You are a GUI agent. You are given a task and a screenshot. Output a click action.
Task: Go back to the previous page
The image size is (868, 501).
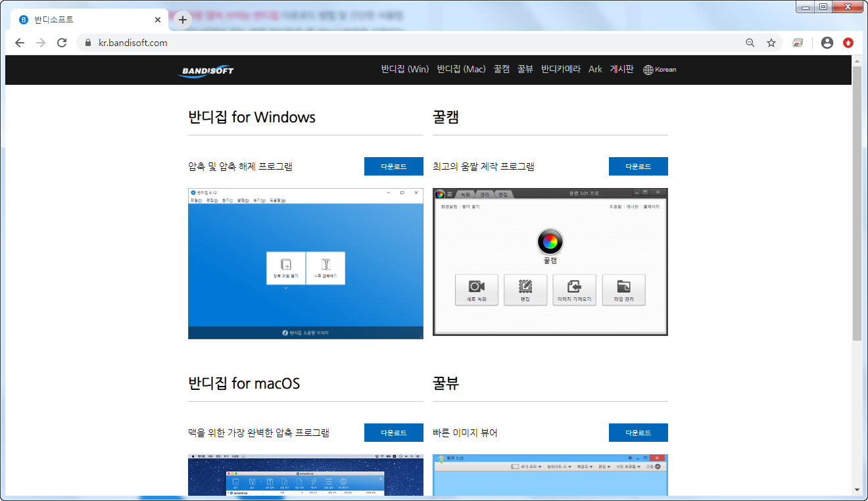(x=20, y=43)
